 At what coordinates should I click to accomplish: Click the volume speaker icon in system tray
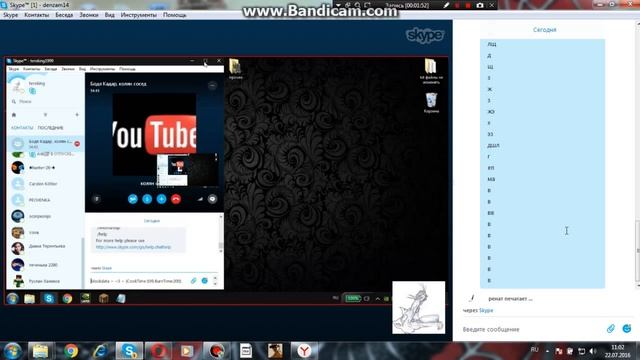593,351
